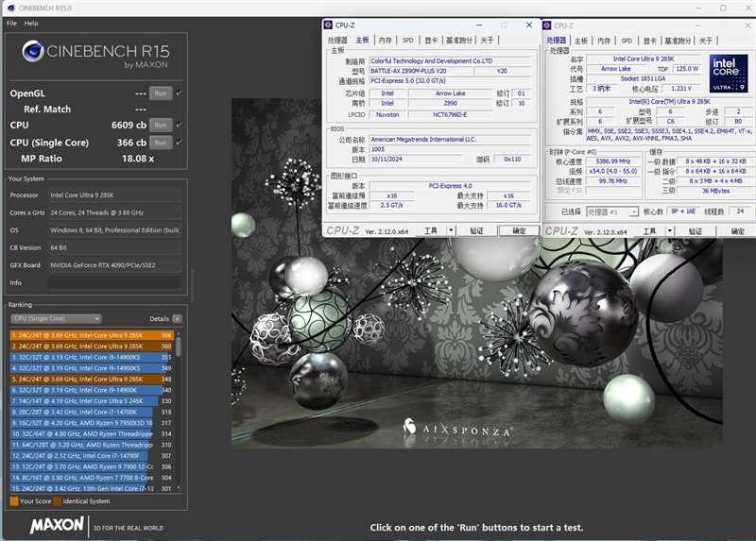Toggle the CPU (Single Core) checkbox
The image size is (756, 541).
179,143
